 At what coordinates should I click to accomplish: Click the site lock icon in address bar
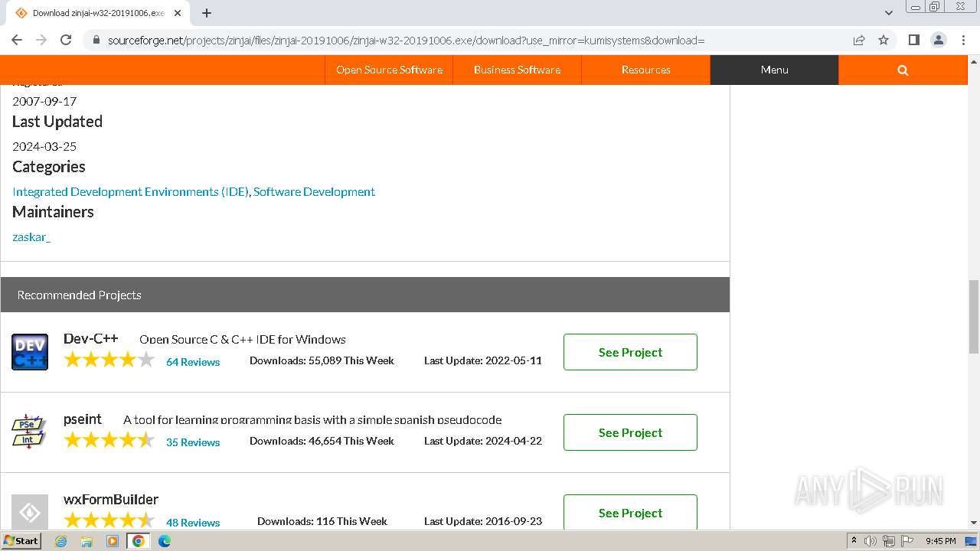point(96,40)
